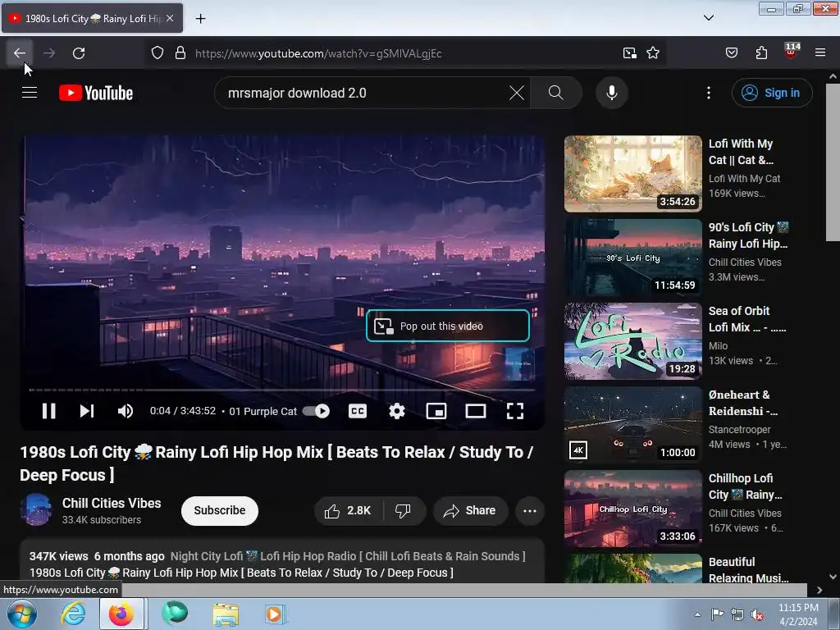Open 90's Lofi City video thumbnail
Screen dimensions: 840x630
(632, 257)
